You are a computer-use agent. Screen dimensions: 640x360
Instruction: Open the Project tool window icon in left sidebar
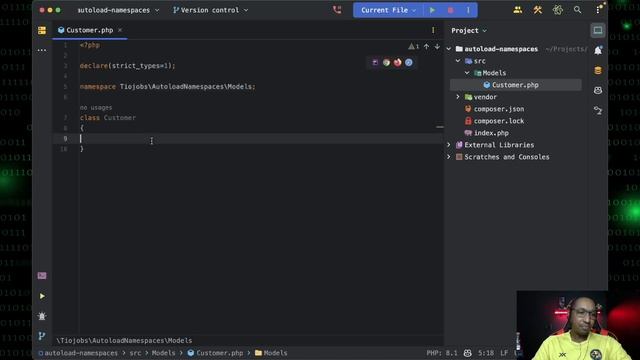[42, 30]
